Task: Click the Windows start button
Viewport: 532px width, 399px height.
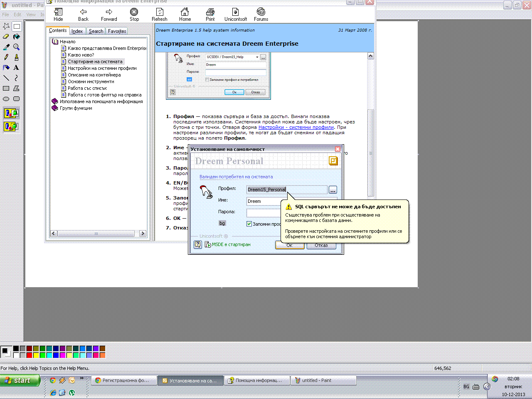Action: pyautogui.click(x=20, y=380)
